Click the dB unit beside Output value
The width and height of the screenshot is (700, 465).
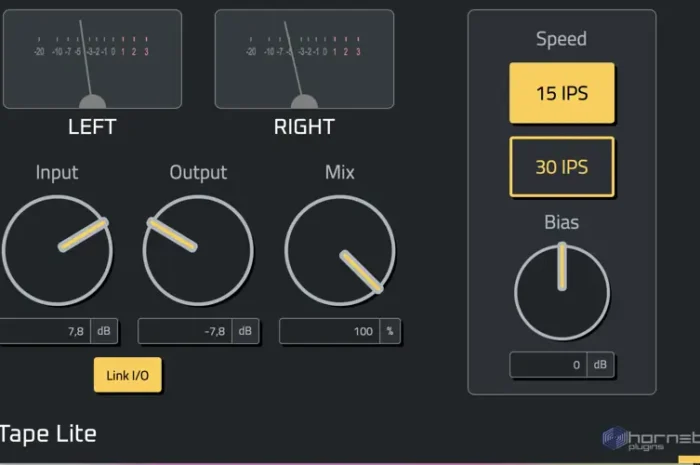[x=245, y=331]
